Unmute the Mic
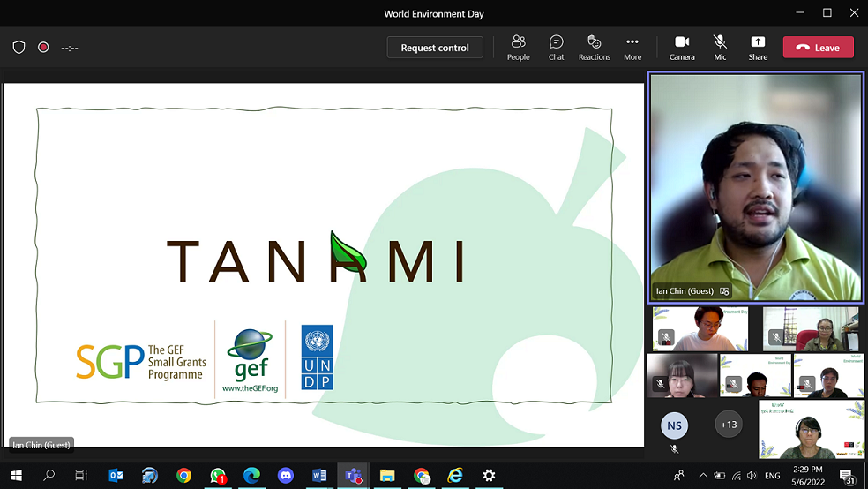 pyautogui.click(x=720, y=48)
